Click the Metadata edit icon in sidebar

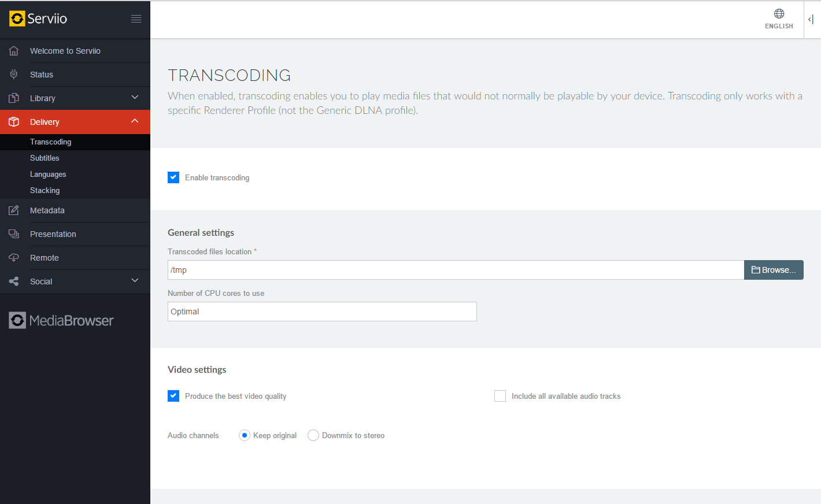14,210
